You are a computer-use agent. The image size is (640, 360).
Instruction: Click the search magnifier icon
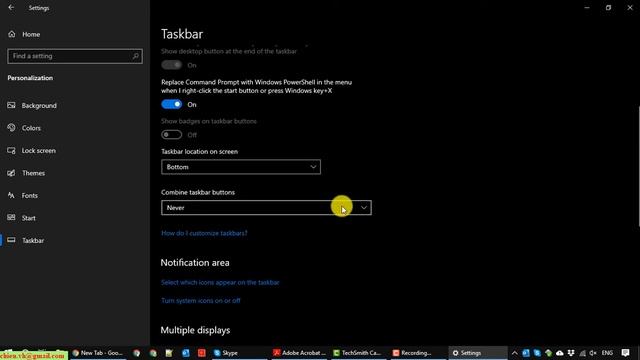pyautogui.click(x=136, y=56)
